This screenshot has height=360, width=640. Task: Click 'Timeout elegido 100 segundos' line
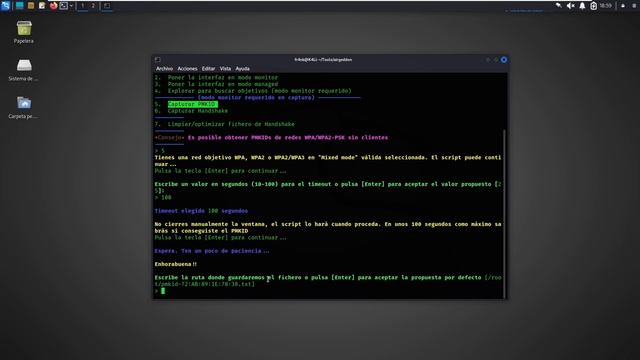point(201,211)
